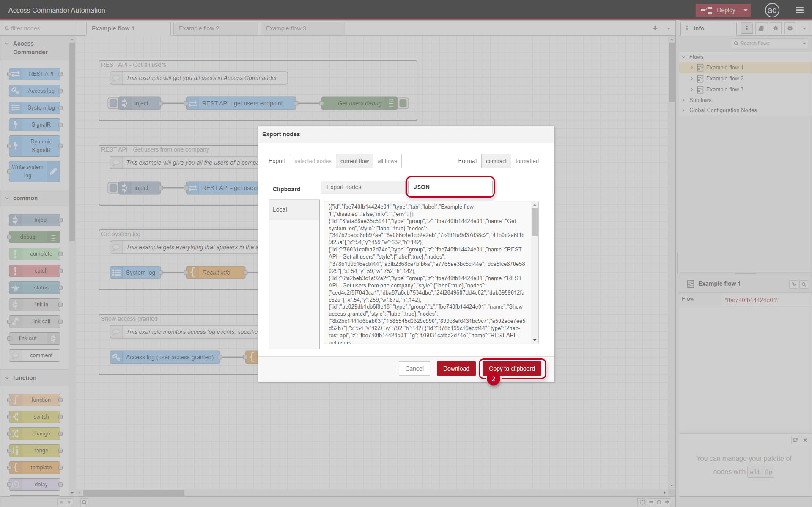Screen dimensions: 812x507
Task: Open the sidebar tabs dropdown arrow
Action: pos(804,28)
